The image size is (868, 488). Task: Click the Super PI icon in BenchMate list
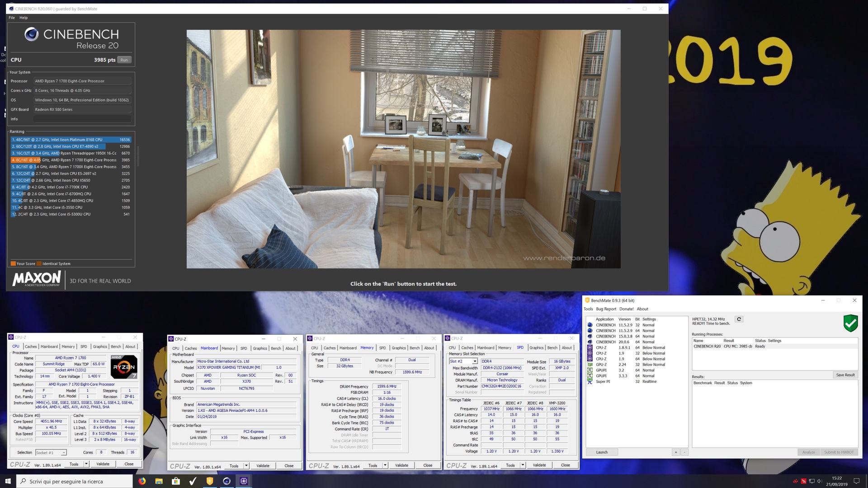click(x=590, y=381)
